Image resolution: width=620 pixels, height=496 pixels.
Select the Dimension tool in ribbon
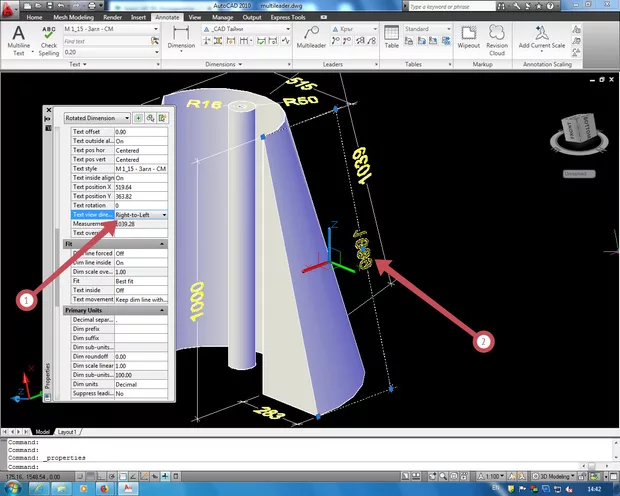pos(181,39)
